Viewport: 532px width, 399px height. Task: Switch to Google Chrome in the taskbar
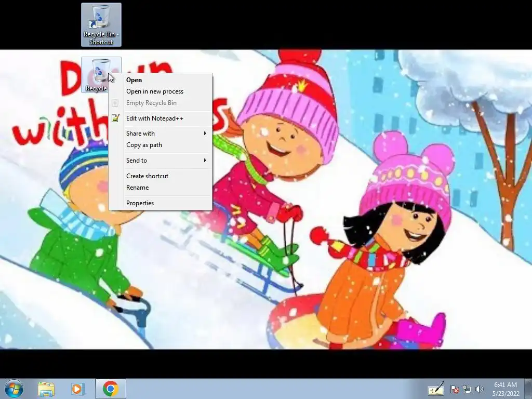tap(110, 389)
